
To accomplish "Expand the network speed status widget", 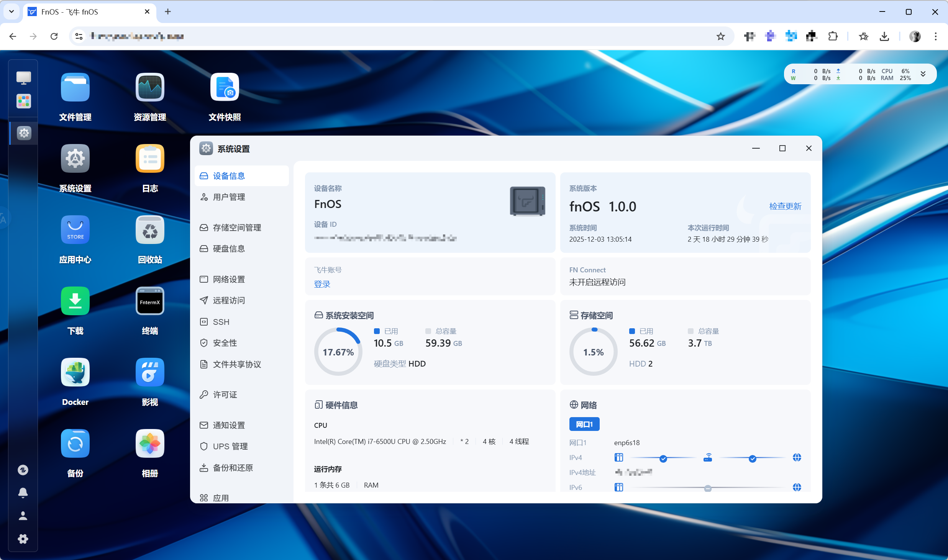I will (923, 74).
